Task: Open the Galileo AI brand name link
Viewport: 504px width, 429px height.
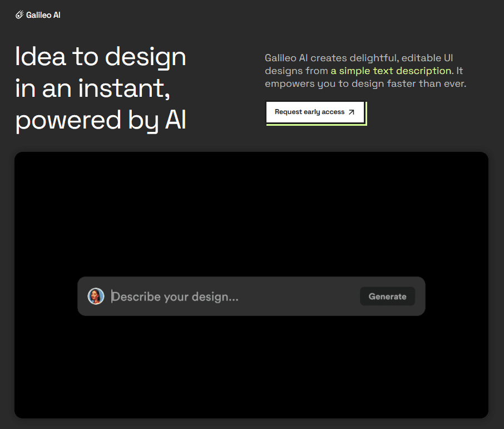Action: (43, 15)
